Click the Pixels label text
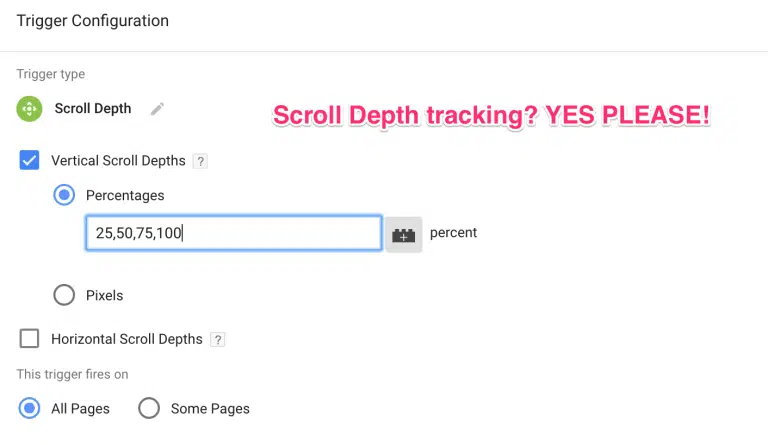 [x=105, y=296]
